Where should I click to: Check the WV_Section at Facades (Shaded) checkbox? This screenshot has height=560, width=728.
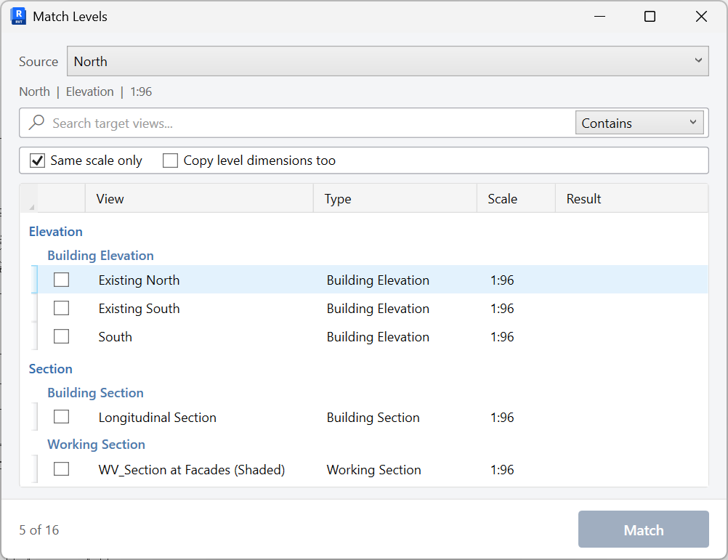point(61,468)
